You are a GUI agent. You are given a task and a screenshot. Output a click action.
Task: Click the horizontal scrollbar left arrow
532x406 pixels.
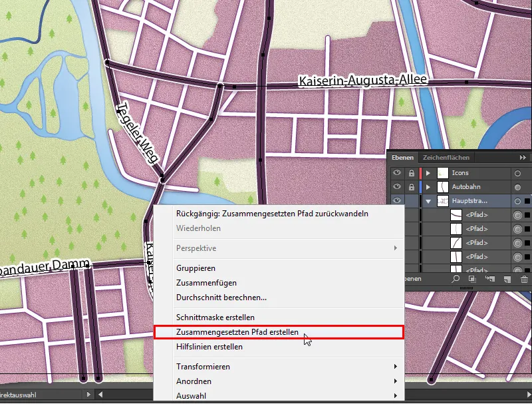coord(100,395)
